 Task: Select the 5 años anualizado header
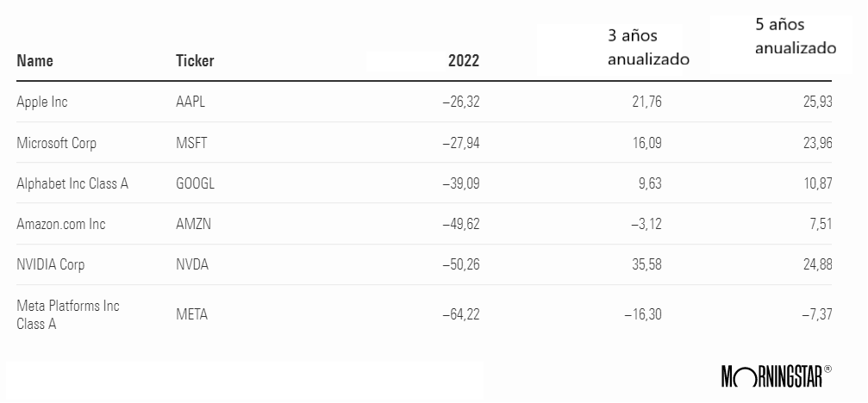(795, 37)
